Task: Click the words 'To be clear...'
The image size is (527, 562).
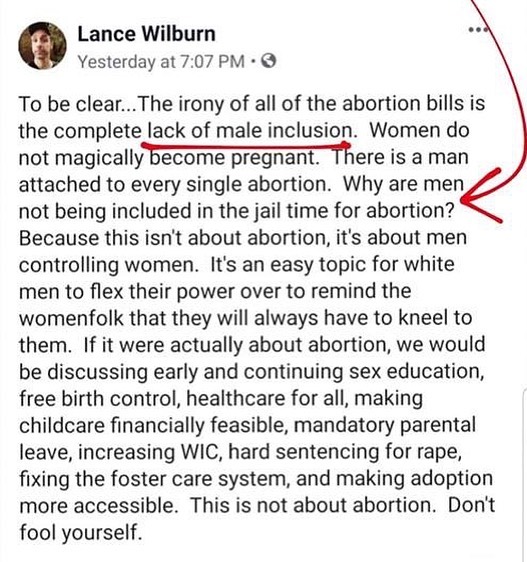Action: point(78,104)
